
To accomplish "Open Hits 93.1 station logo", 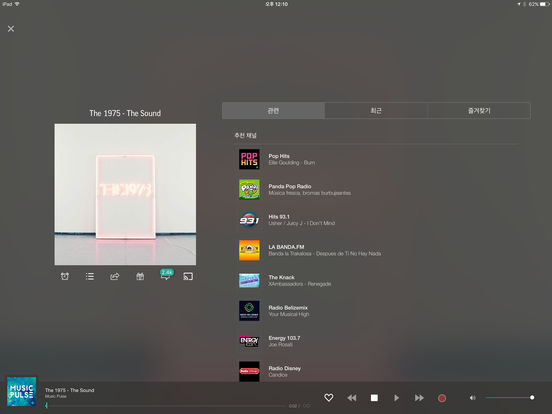I will click(x=249, y=220).
